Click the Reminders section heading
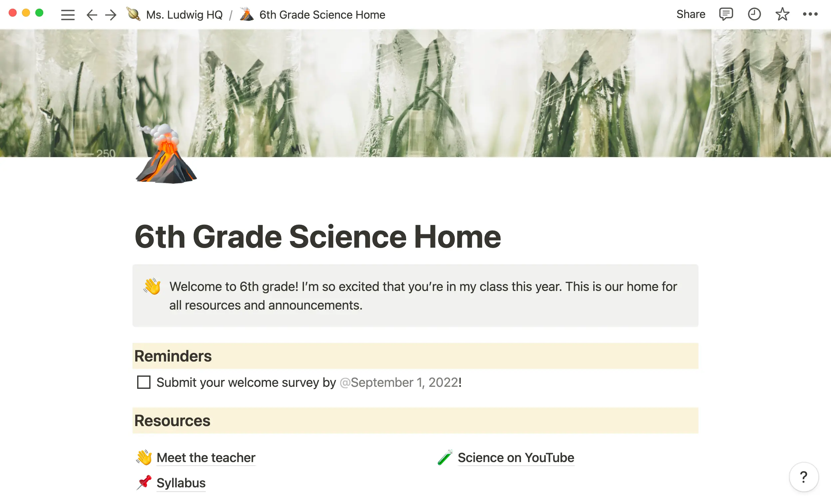This screenshot has width=831, height=504. pyautogui.click(x=173, y=356)
